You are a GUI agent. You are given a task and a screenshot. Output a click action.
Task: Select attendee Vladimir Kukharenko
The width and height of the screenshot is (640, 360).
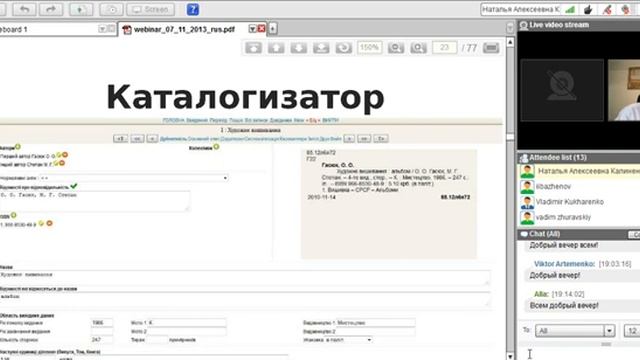[x=580, y=202]
